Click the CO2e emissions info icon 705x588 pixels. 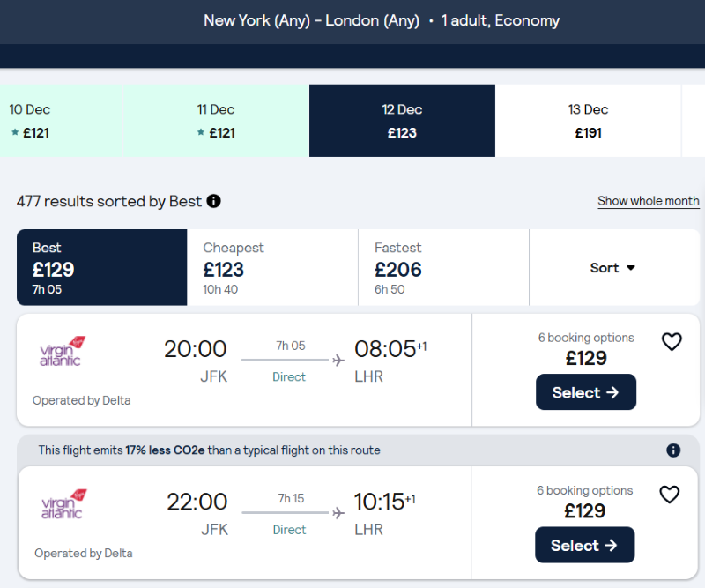[x=673, y=450]
